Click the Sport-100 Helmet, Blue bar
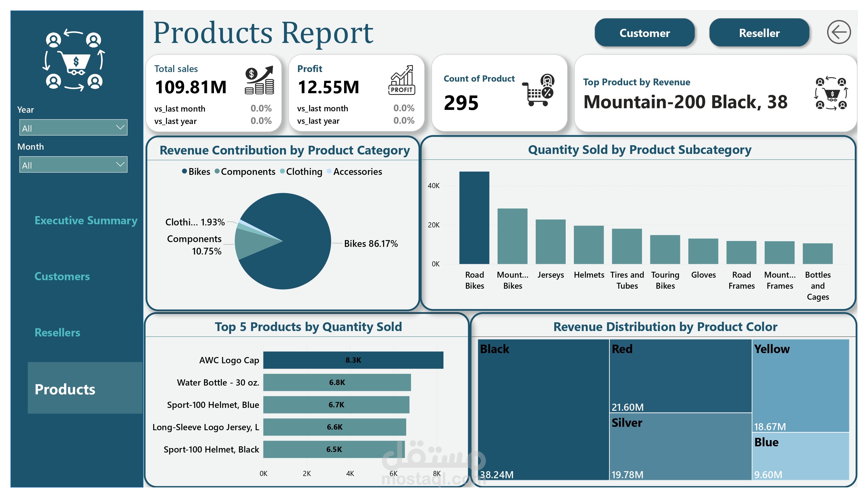Screen dimensions: 868x498 click(336, 405)
